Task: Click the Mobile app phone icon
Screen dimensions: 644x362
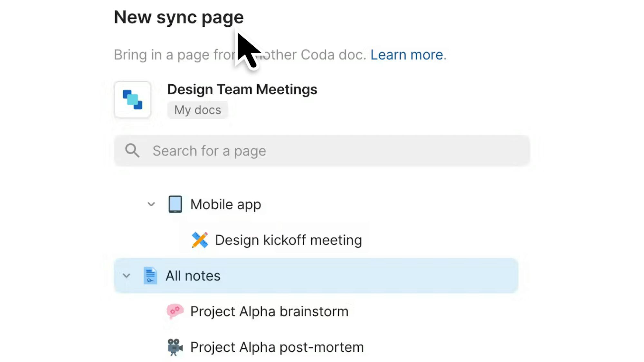Action: (175, 204)
